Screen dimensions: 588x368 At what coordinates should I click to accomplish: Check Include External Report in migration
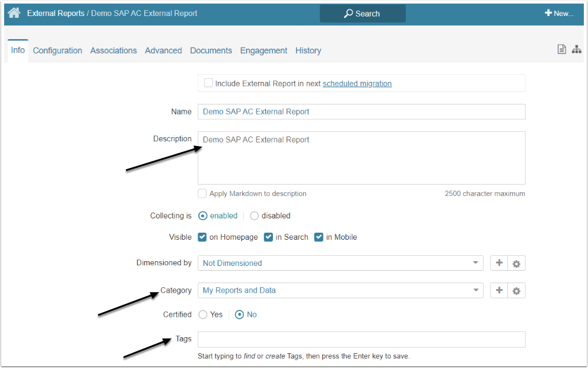(208, 83)
